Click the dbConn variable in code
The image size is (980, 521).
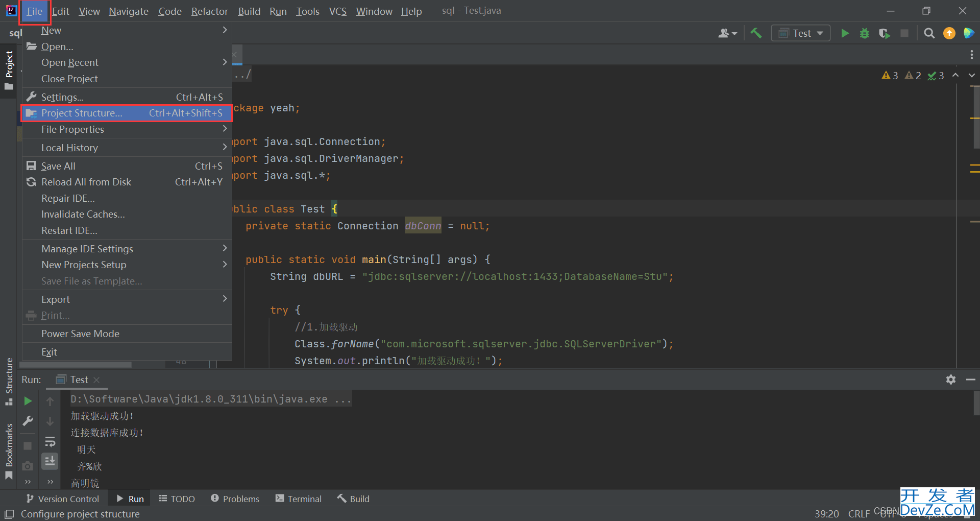pos(423,226)
